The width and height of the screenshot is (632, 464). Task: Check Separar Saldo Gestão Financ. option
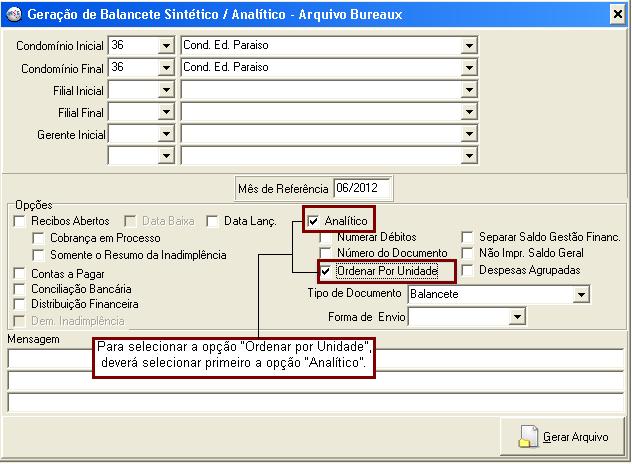tap(468, 238)
